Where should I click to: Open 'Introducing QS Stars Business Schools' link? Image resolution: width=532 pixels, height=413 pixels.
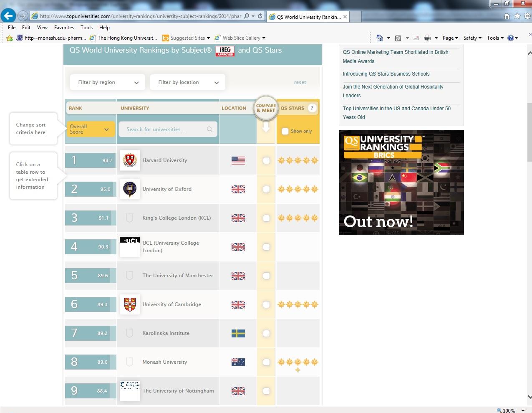386,74
